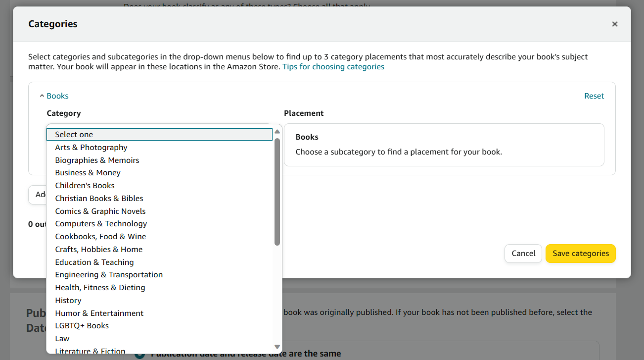
Task: Pick the History category
Action: pos(68,301)
